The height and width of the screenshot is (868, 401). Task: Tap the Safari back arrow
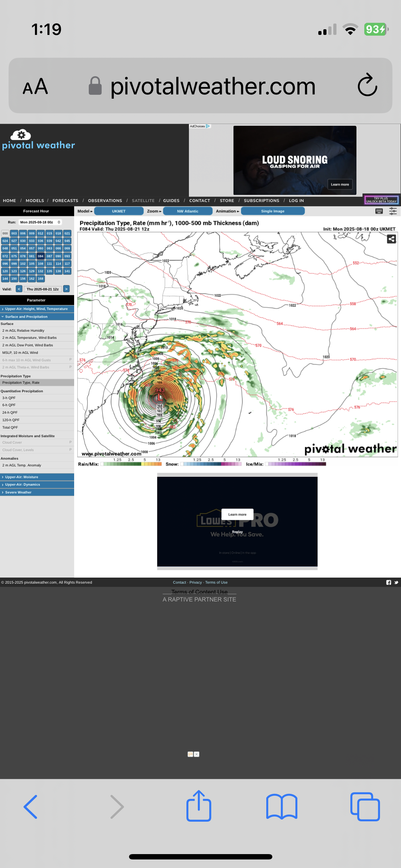(x=31, y=807)
